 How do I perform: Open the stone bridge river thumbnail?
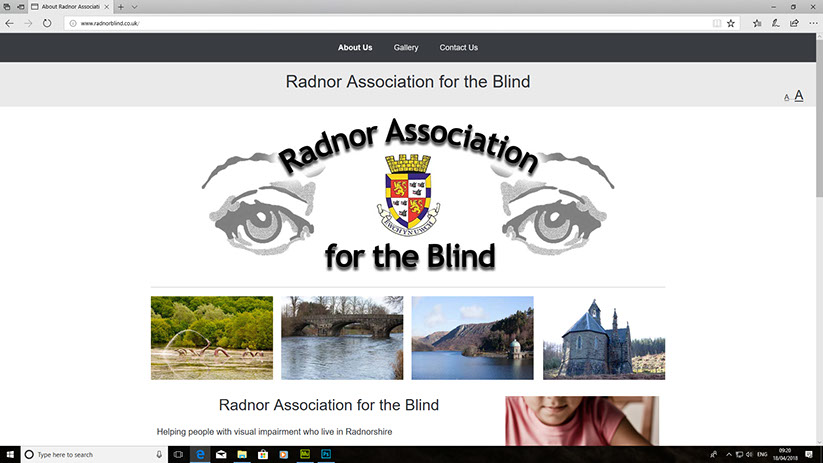(342, 338)
